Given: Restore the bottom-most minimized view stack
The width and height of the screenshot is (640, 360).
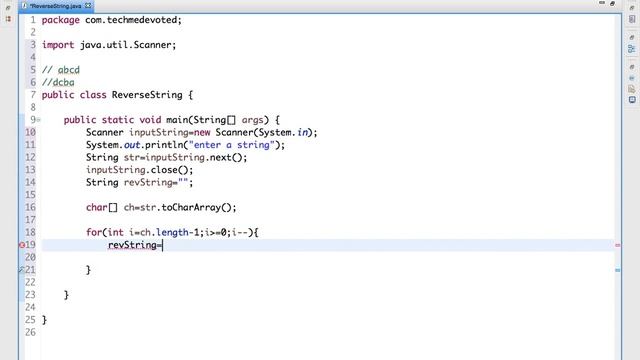Looking at the screenshot, I should click(632, 67).
